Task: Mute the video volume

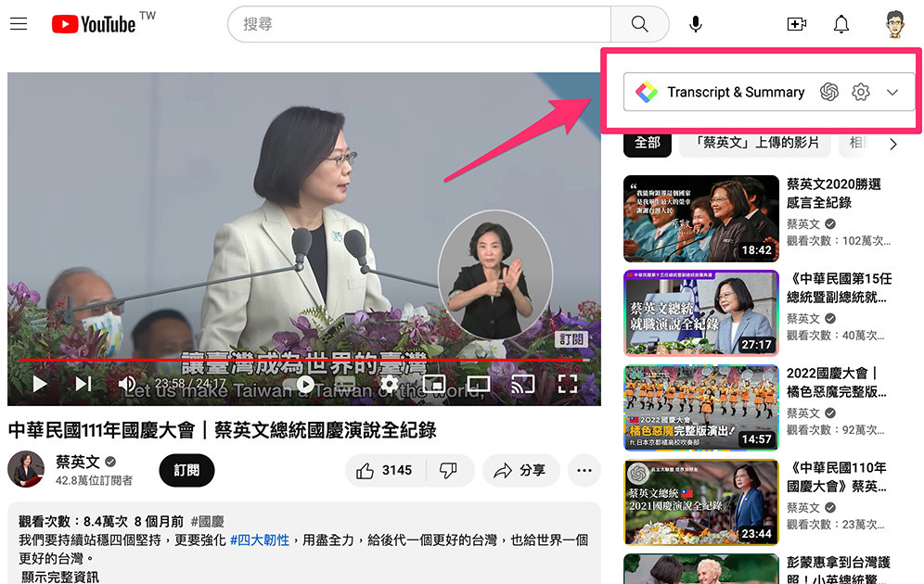Action: (127, 384)
